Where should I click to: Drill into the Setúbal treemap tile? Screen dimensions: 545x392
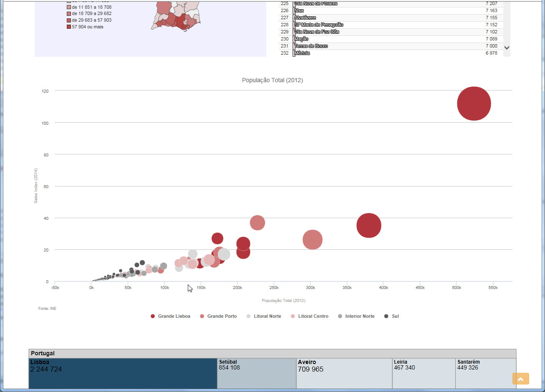pyautogui.click(x=256, y=373)
